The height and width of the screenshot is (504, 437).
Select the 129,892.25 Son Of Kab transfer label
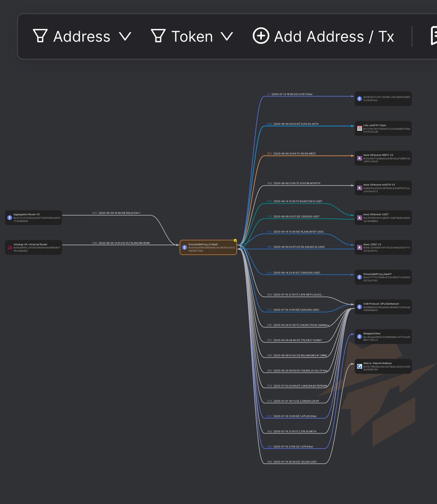(297, 370)
